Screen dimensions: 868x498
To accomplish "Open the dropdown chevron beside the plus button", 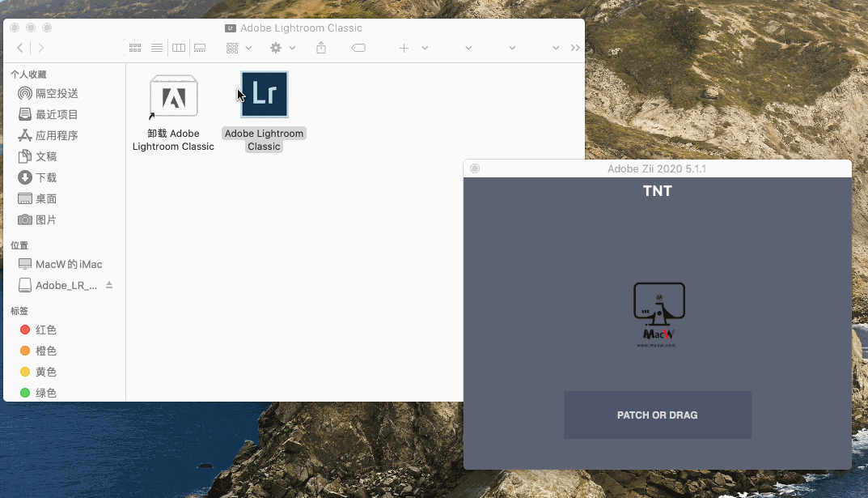I will click(425, 49).
